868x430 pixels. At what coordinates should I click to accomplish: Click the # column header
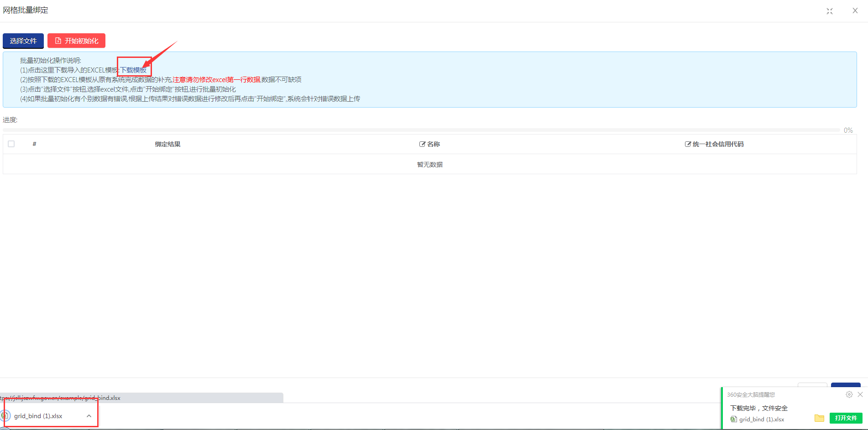tap(34, 144)
